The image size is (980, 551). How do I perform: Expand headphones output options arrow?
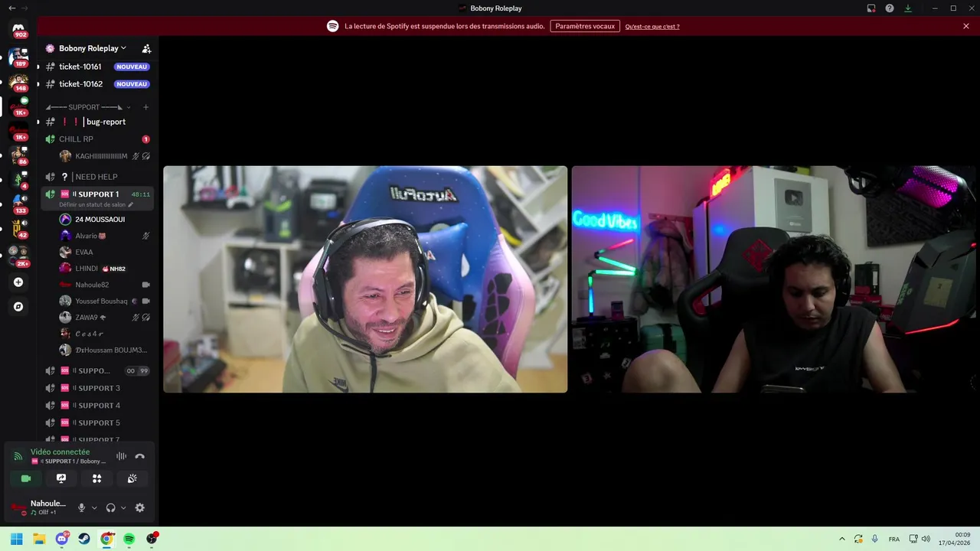point(123,507)
